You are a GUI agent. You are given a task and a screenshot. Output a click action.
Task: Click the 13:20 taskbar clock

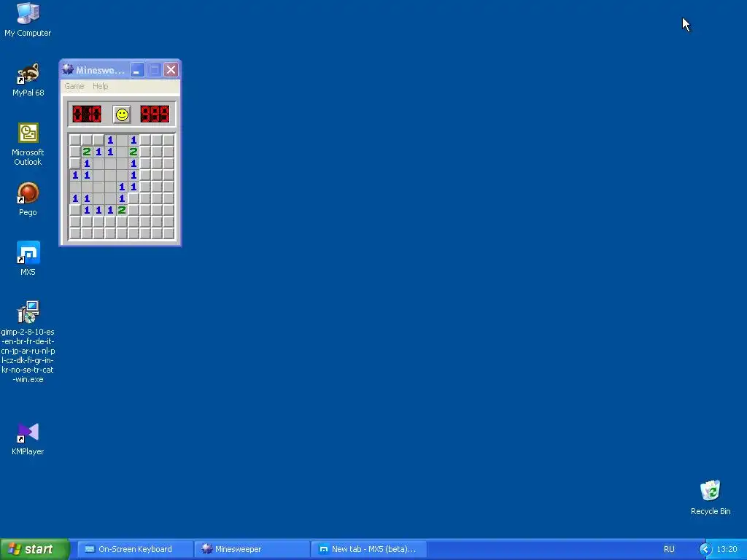[727, 549]
